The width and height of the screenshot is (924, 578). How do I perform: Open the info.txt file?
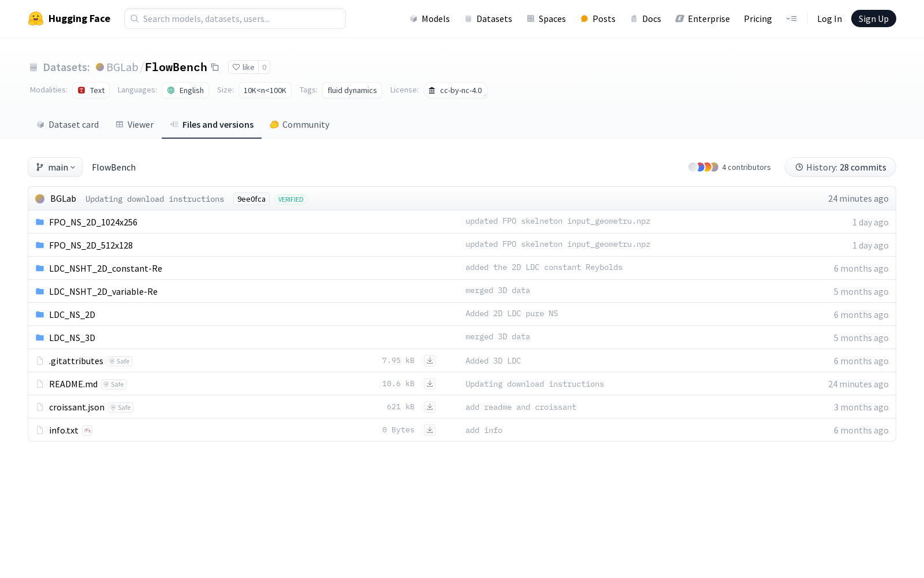point(64,430)
